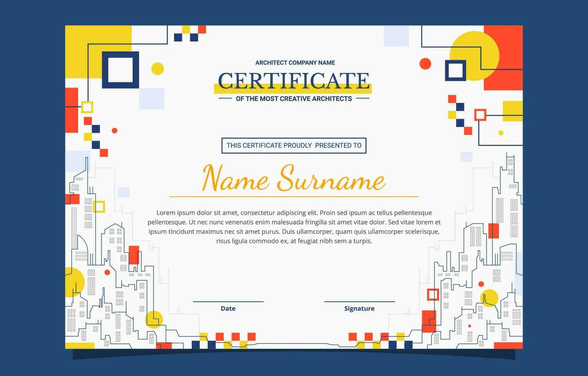Select the 'CERTIFICATE' heading
The height and width of the screenshot is (376, 588).
tap(293, 81)
